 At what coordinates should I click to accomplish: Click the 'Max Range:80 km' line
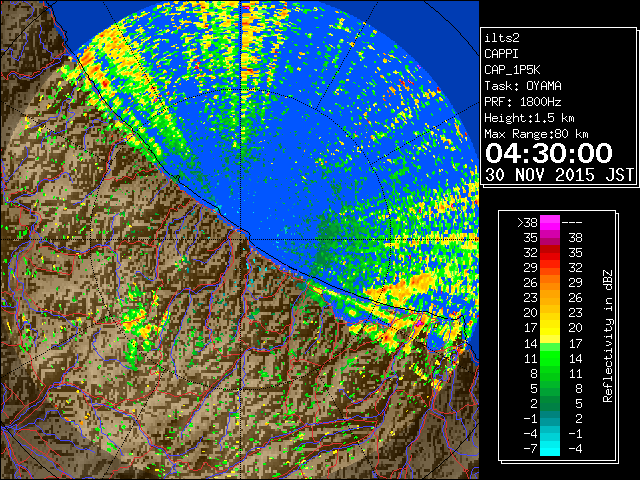(x=536, y=134)
